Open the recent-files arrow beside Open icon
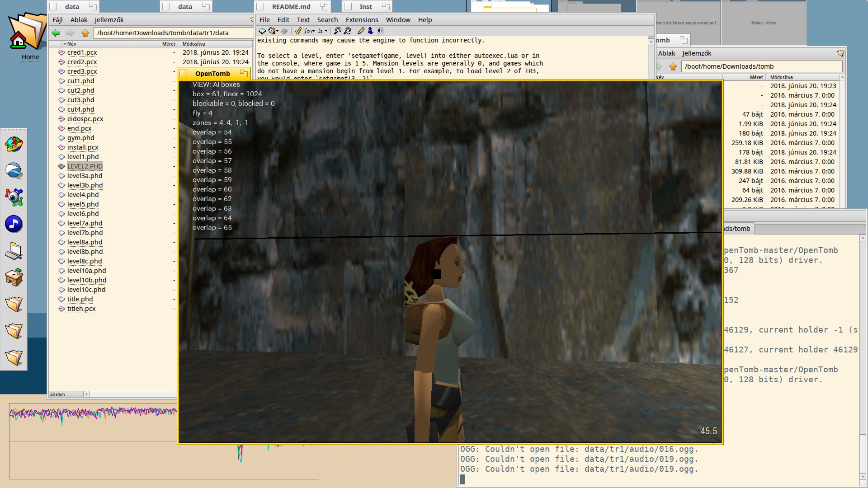The width and height of the screenshot is (868, 488). [x=277, y=31]
